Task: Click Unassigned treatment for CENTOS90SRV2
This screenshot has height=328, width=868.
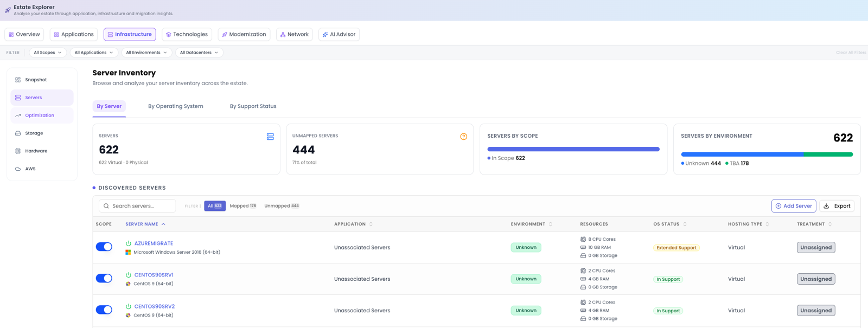Action: pyautogui.click(x=816, y=310)
